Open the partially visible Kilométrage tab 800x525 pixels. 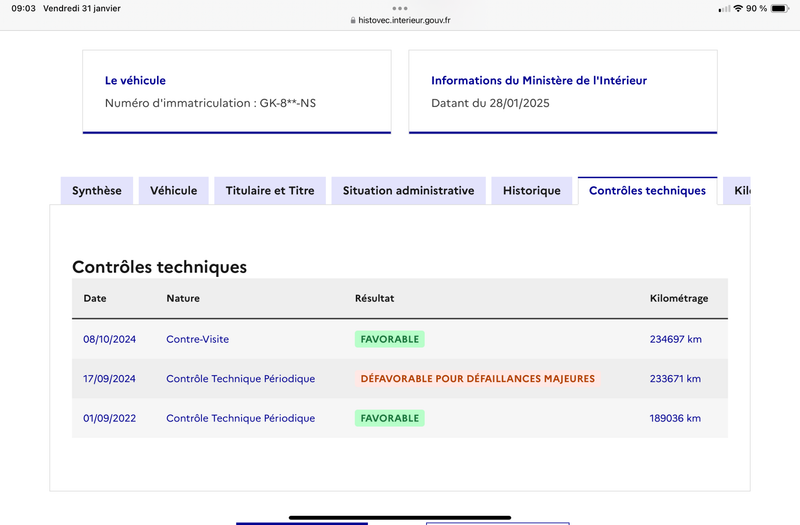tap(737, 191)
